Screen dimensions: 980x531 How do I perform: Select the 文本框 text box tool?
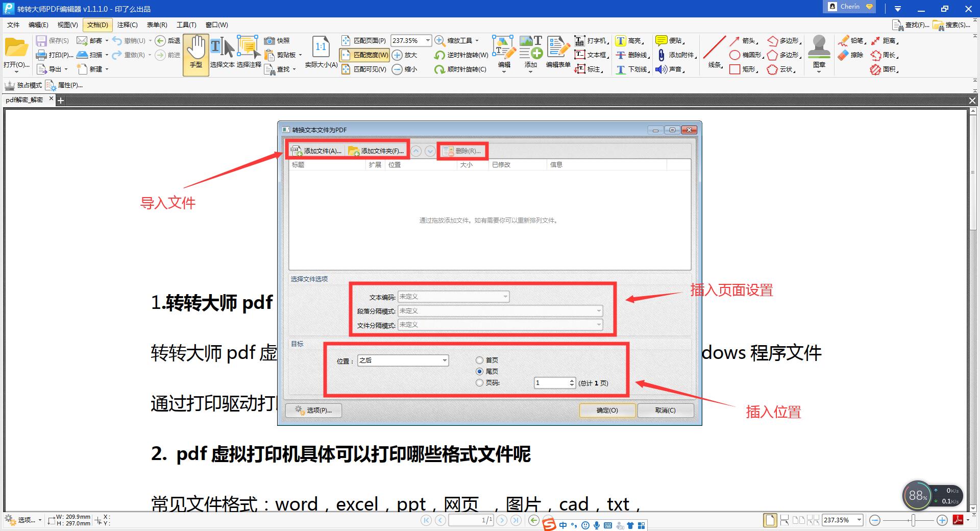click(x=592, y=55)
